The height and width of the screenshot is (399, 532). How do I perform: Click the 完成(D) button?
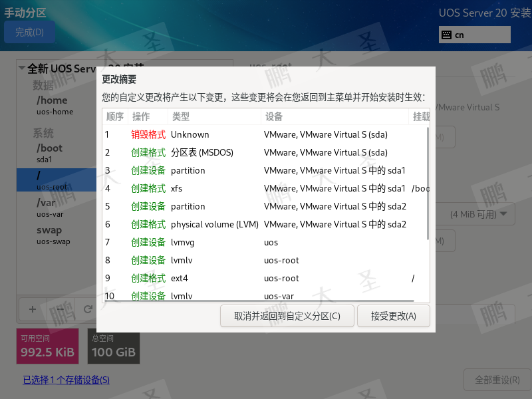pos(29,32)
